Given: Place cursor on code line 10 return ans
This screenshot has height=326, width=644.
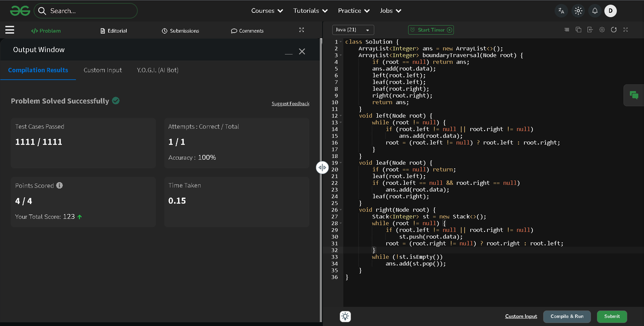Looking at the screenshot, I should point(390,102).
